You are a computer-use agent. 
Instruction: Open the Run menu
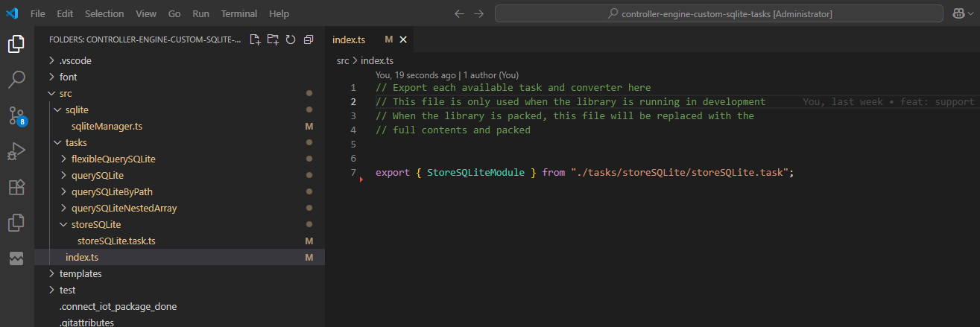coord(200,13)
